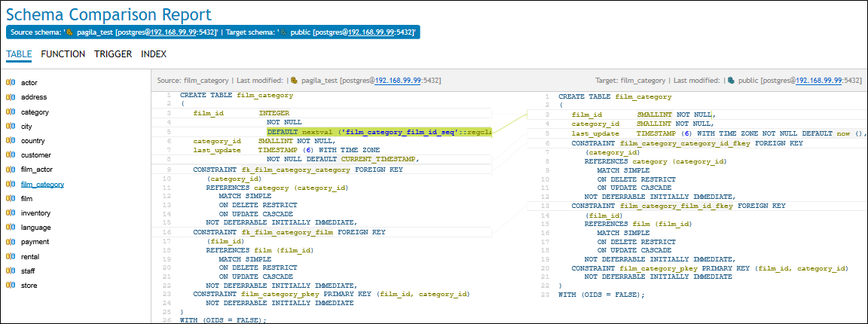Viewport: 868px width, 324px height.
Task: Select the country table
Action: [32, 141]
